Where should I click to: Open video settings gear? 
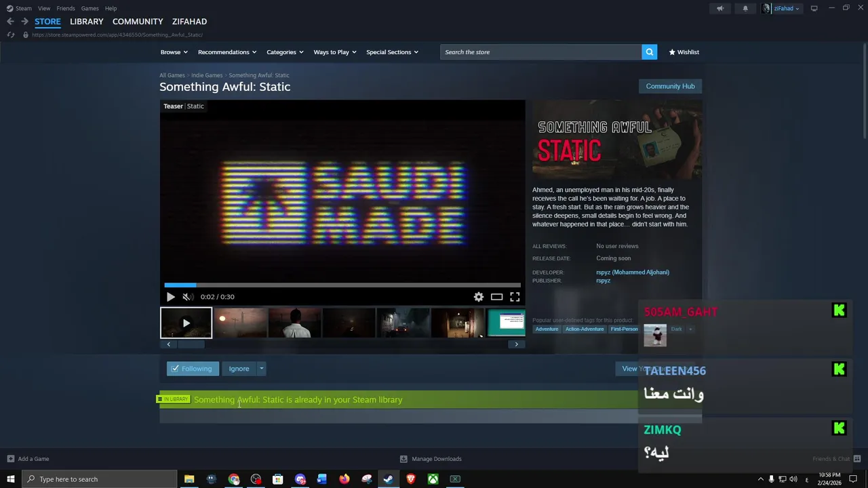click(x=479, y=297)
